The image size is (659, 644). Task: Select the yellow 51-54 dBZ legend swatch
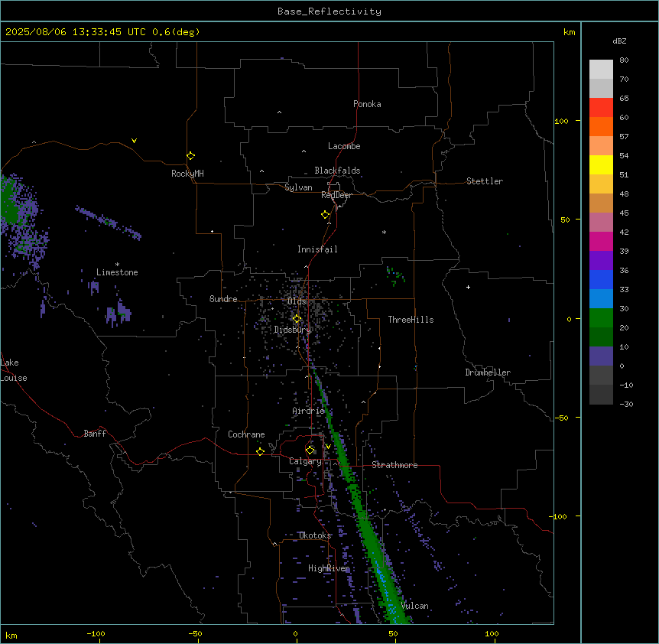[x=601, y=164]
